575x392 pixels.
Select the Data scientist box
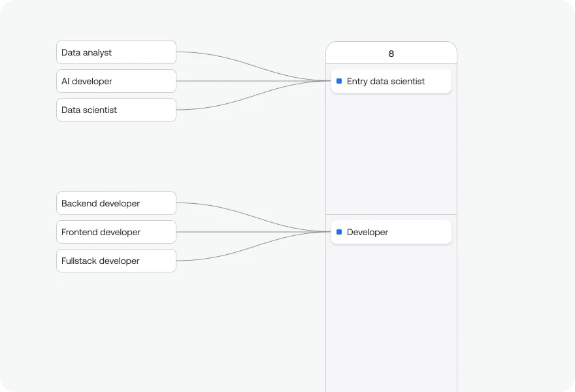click(116, 110)
